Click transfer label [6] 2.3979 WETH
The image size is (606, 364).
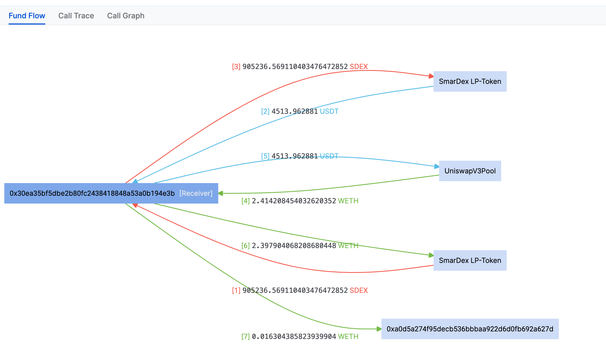(300, 246)
